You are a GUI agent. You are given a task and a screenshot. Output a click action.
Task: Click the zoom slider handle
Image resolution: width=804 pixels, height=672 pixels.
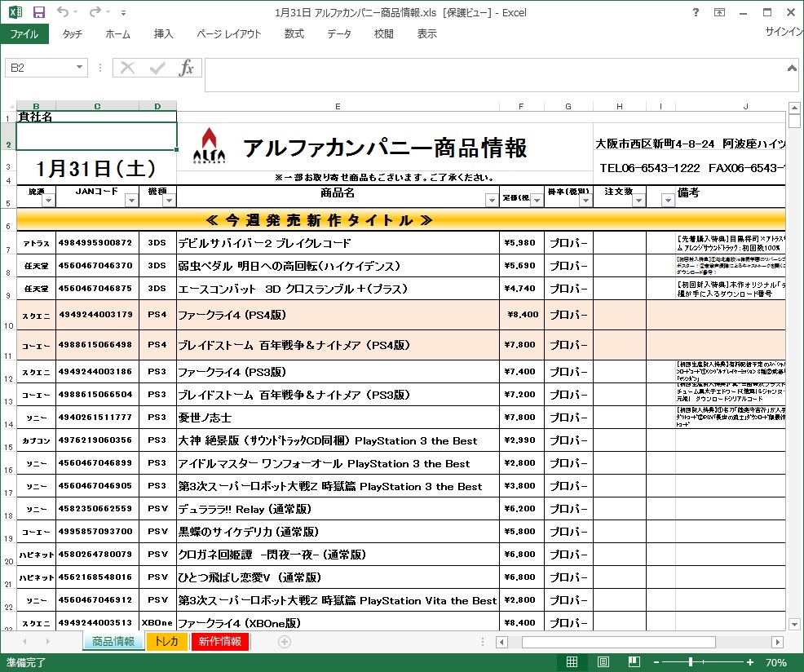click(691, 662)
